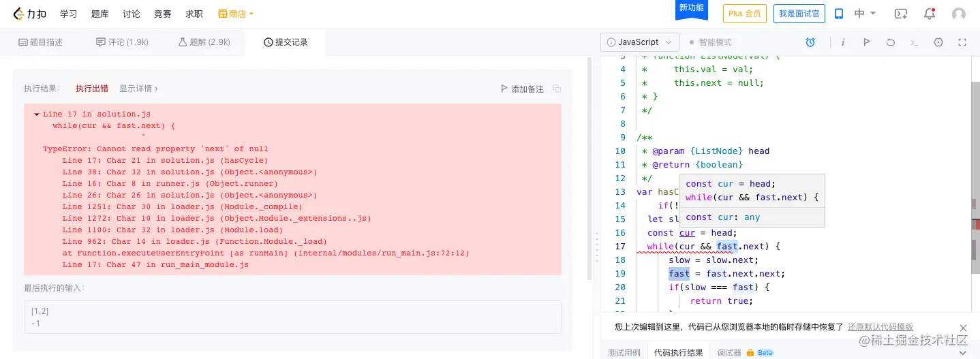Go to 题库 in top navigation

[x=99, y=14]
